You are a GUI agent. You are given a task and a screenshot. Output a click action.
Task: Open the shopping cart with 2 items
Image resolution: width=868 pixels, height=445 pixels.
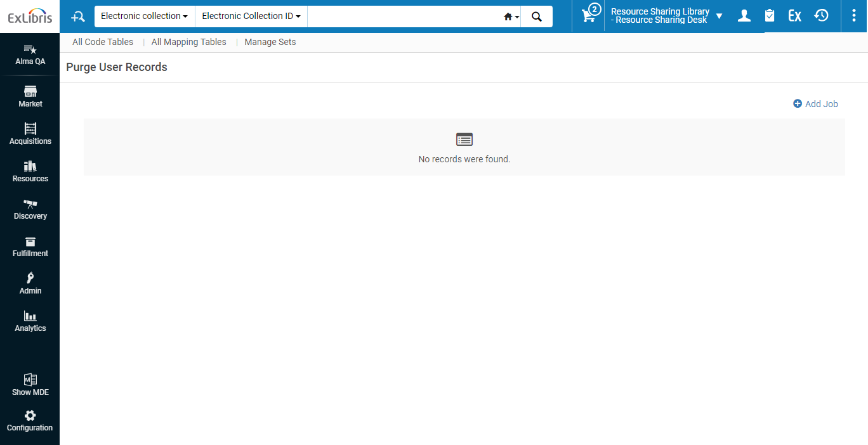pyautogui.click(x=589, y=16)
